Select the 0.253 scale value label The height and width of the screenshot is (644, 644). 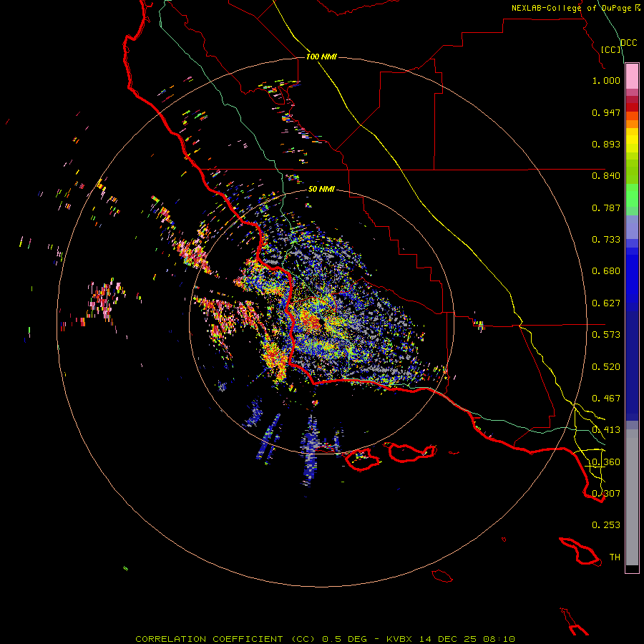(606, 525)
